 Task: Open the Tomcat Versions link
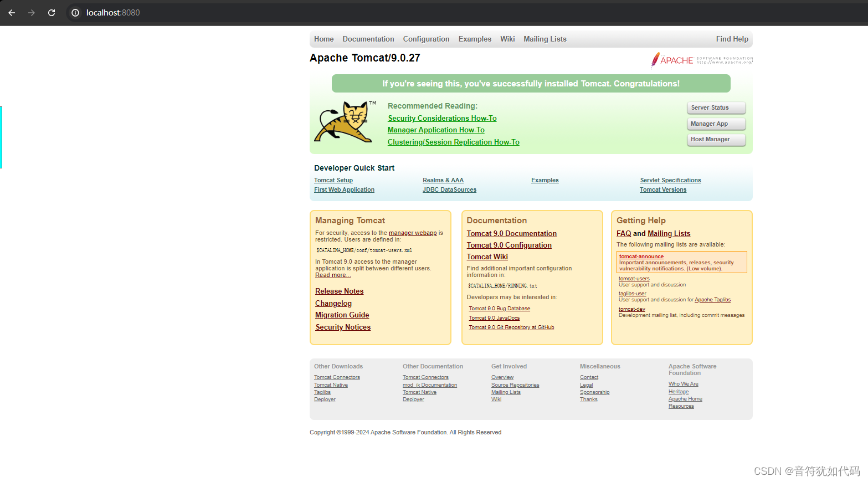(663, 189)
